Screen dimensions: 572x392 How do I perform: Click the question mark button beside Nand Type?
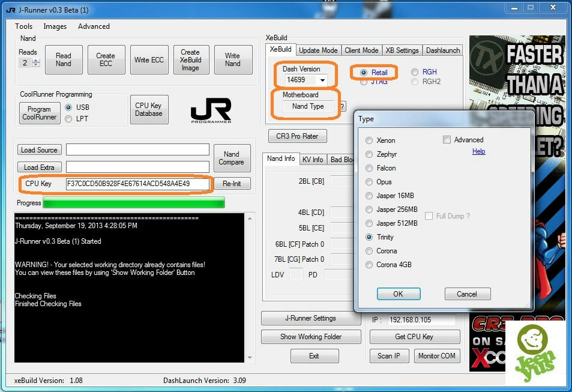tap(342, 106)
